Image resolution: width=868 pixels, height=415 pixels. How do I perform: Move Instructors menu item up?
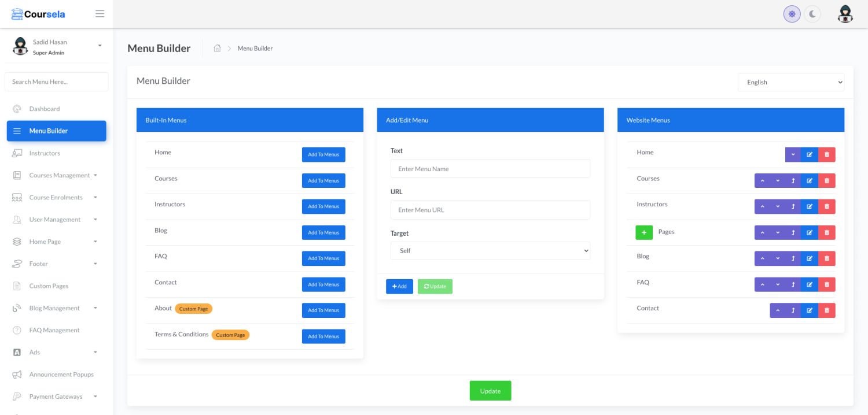(x=762, y=206)
